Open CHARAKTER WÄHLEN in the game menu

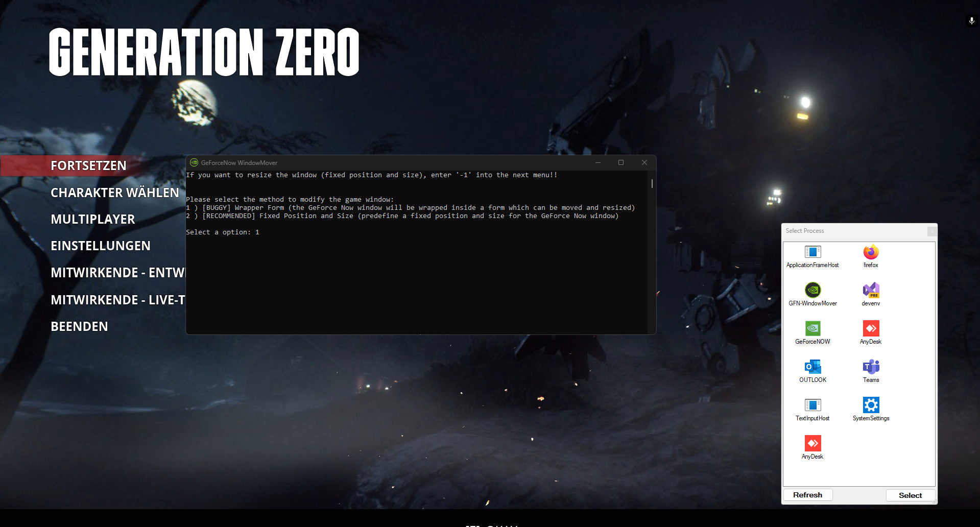[x=115, y=193]
